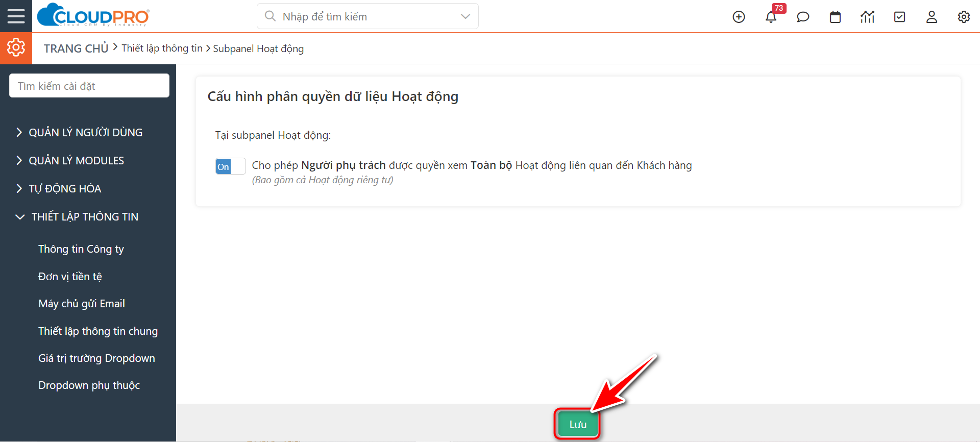This screenshot has width=980, height=442.
Task: Click the Cấu hình phân quyền heading
Action: coord(333,96)
